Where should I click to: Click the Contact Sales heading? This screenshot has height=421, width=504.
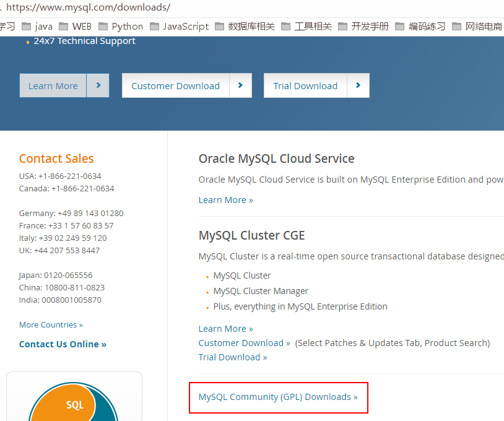click(x=56, y=158)
